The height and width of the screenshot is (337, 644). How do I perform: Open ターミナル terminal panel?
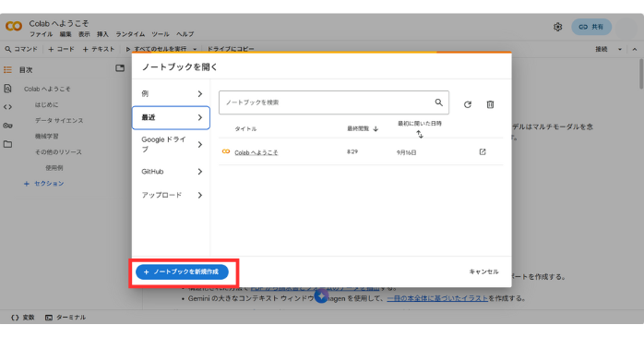66,318
